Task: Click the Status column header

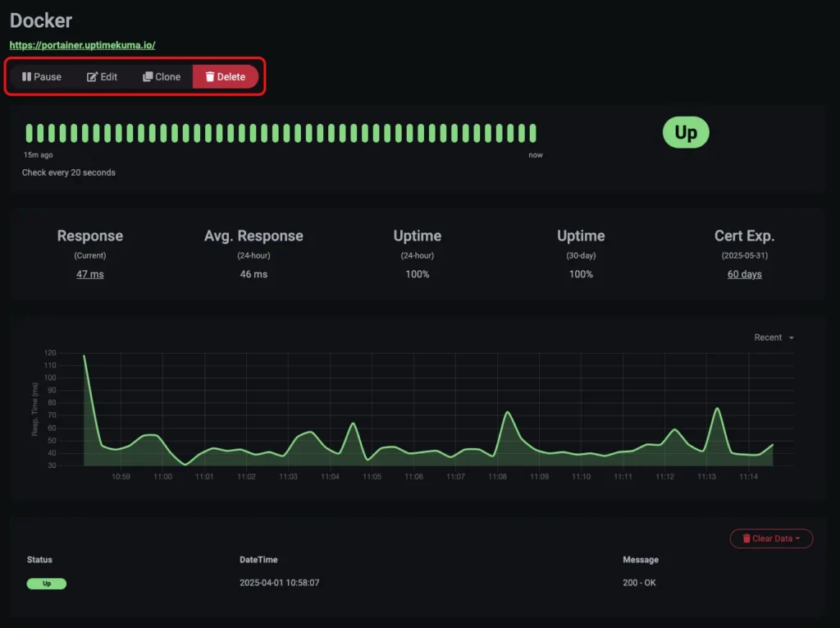Action: coord(39,560)
